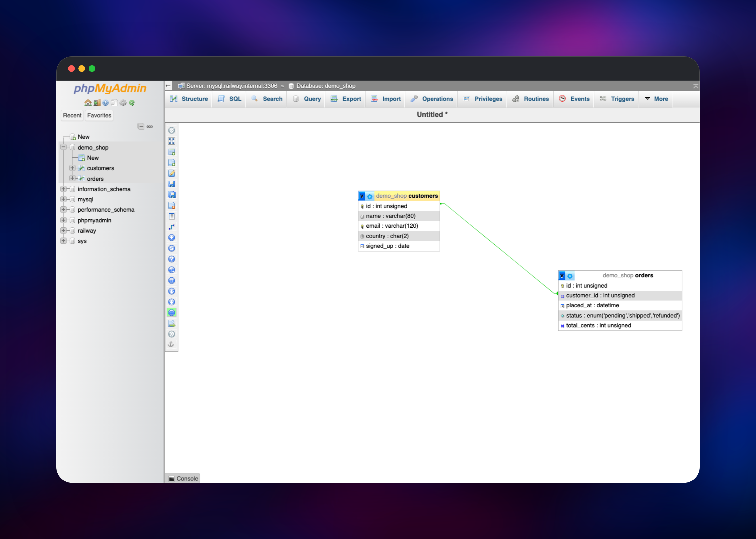Add tables from other databases in designer
The width and height of the screenshot is (756, 539).
tap(172, 152)
